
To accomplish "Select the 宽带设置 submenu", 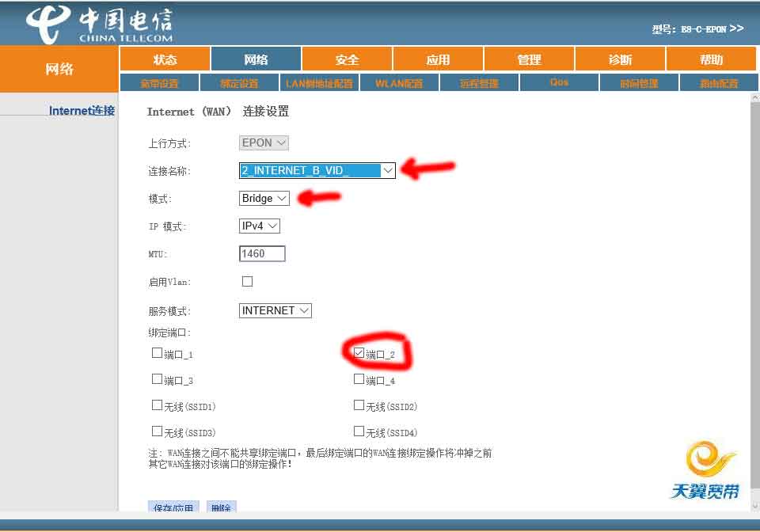I will (159, 83).
